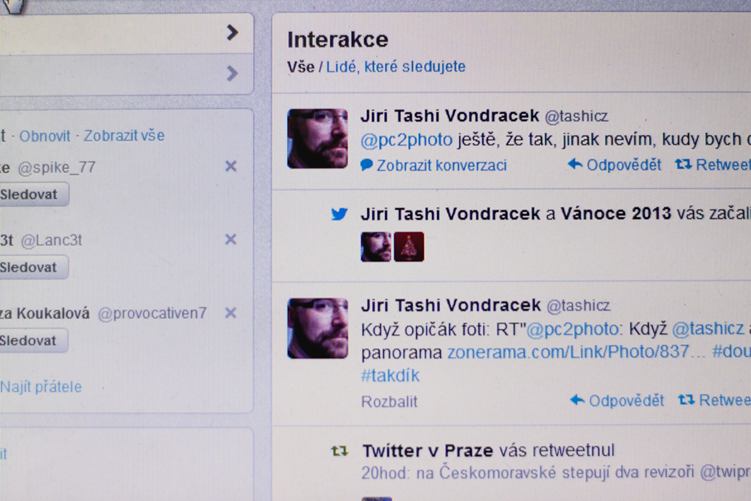Select the Vše filter tab
This screenshot has height=501, width=751.
301,67
